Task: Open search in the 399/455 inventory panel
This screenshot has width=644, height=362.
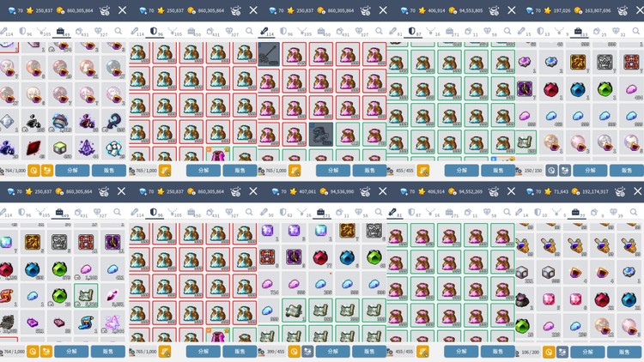Action: click(379, 212)
